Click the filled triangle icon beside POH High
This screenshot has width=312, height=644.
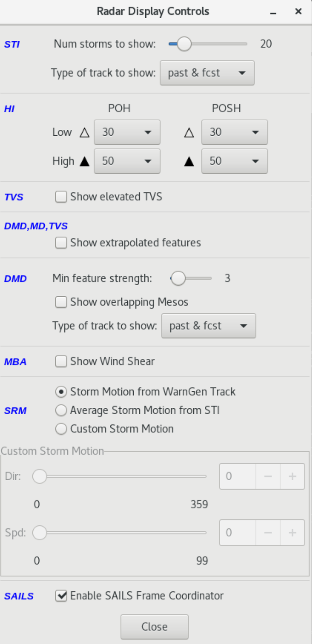click(x=85, y=161)
